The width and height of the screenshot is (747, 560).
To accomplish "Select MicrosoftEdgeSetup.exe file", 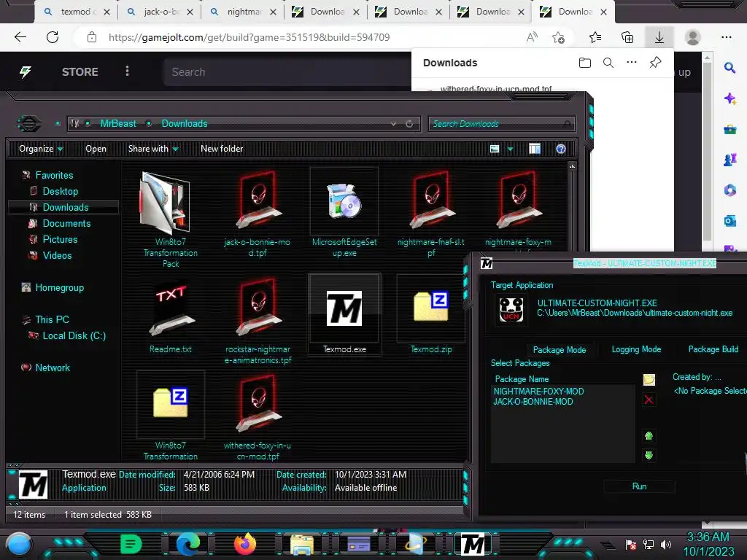I will (344, 213).
